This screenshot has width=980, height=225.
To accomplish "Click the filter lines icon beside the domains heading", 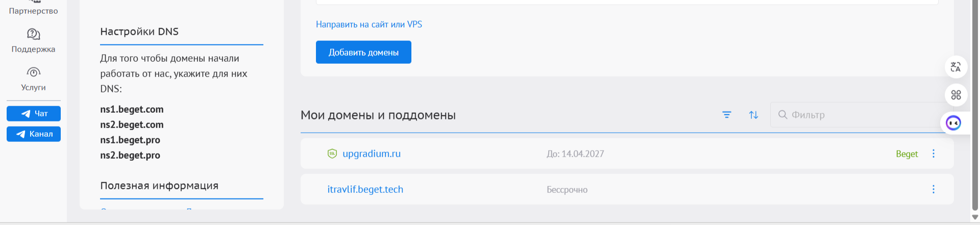I will (x=727, y=115).
